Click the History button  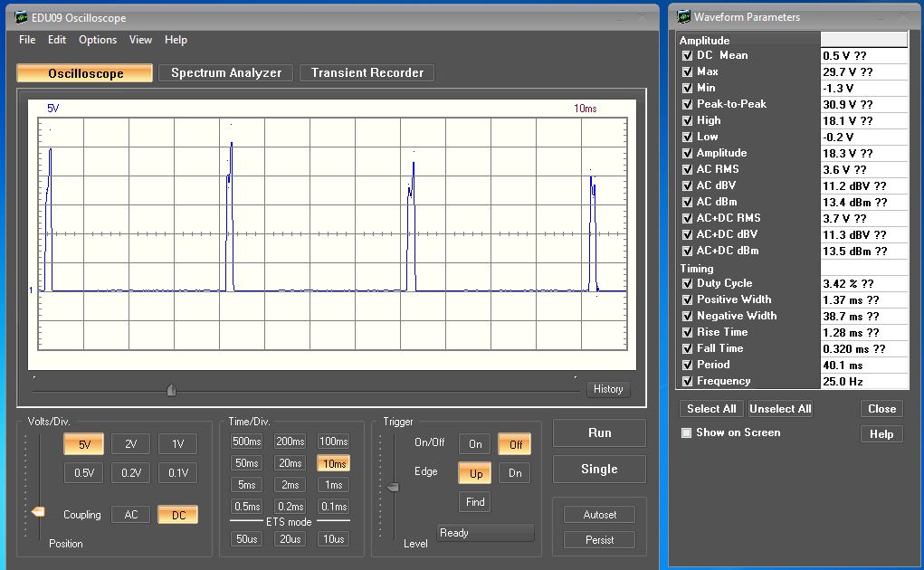[608, 389]
